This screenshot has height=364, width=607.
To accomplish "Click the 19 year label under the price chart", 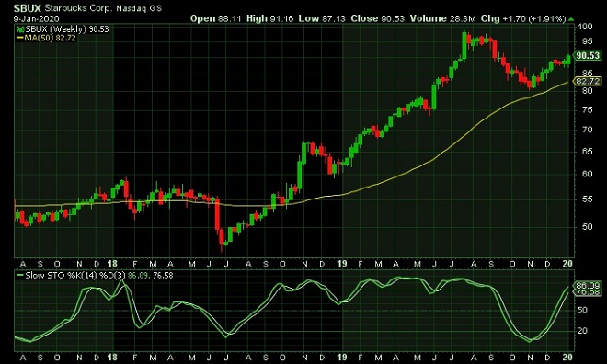I will (341, 264).
